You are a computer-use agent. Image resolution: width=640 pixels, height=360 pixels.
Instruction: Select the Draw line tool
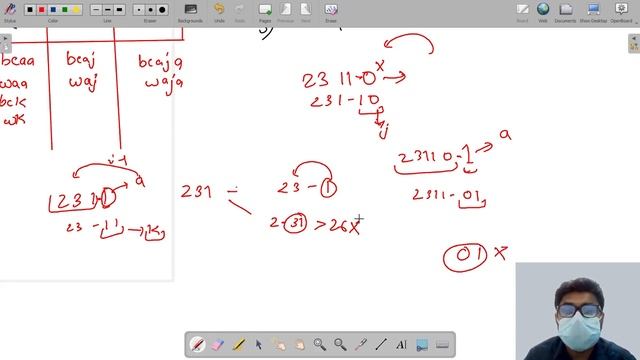point(381,345)
